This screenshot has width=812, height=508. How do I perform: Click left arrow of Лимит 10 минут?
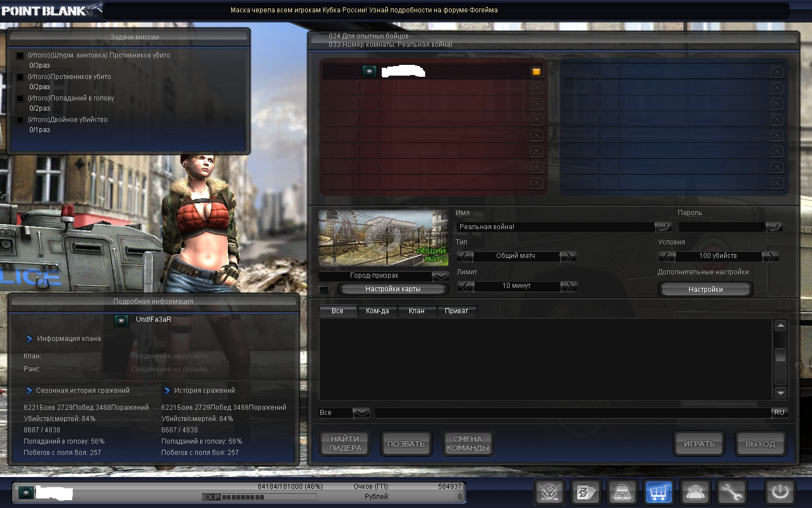click(x=465, y=286)
